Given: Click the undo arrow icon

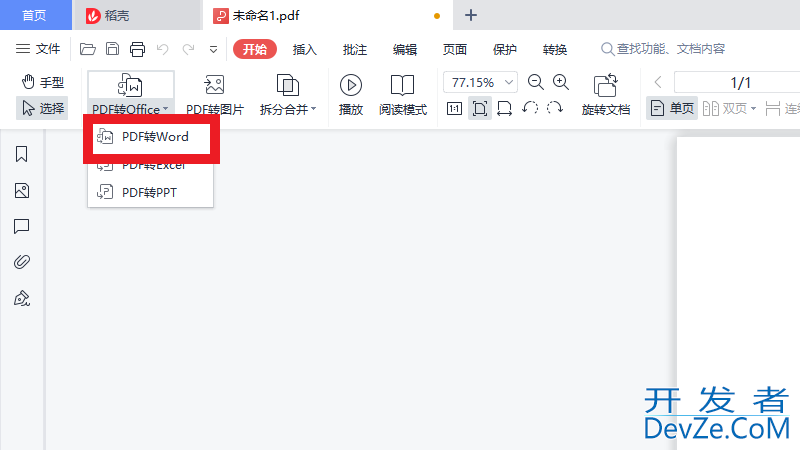Looking at the screenshot, I should click(163, 49).
